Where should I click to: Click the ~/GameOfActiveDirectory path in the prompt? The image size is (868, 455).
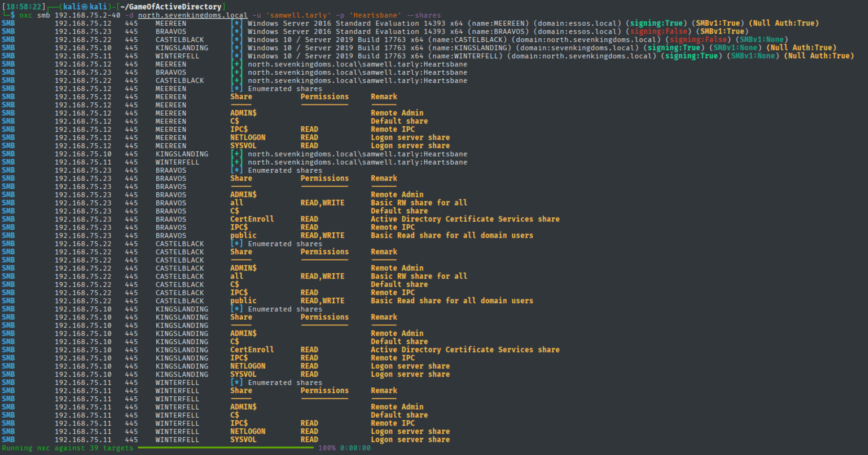point(171,6)
